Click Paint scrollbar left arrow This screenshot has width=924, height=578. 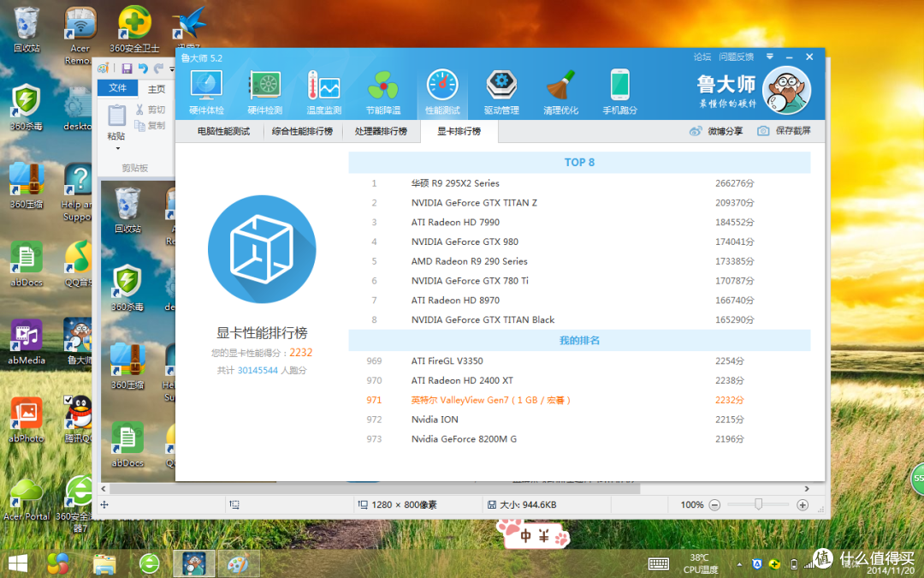104,489
